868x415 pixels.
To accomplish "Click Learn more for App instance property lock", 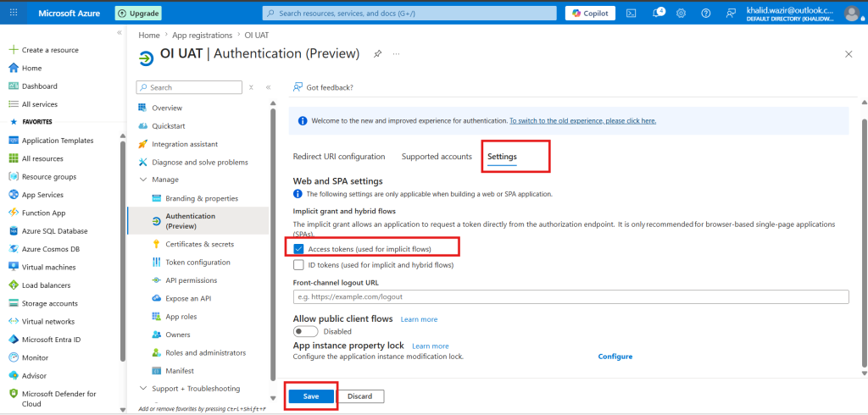I will pos(430,346).
